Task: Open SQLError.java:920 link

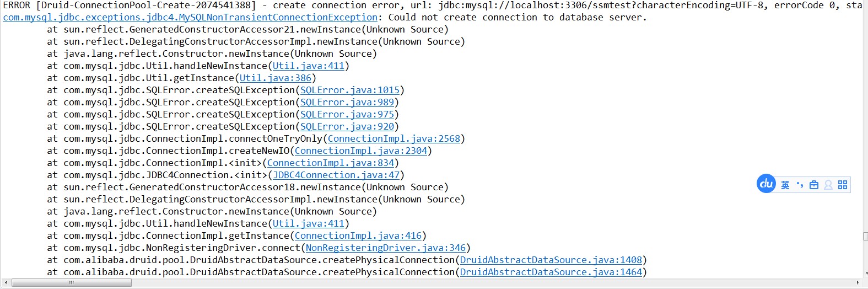Action: [x=347, y=127]
